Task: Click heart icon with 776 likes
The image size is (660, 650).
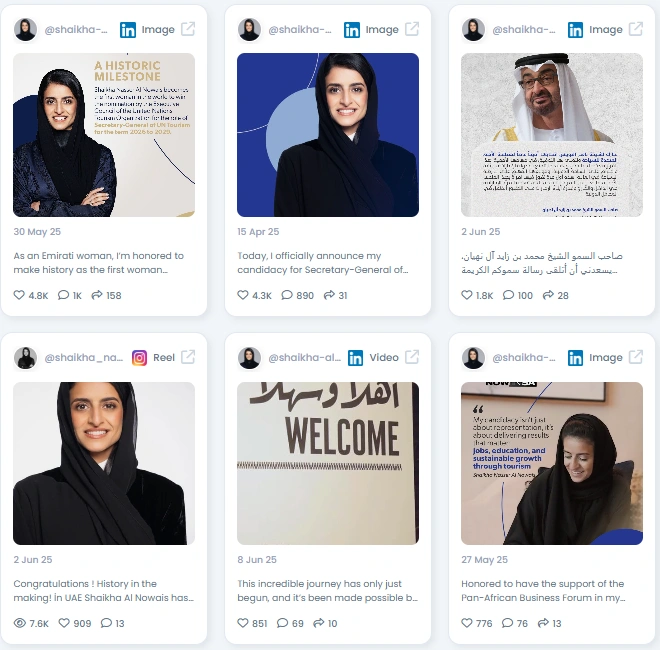Action: pos(467,623)
